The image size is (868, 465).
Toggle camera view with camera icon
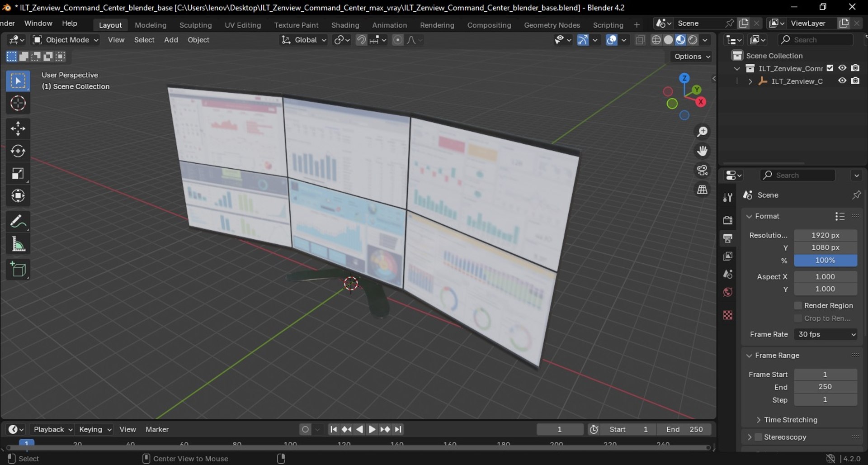coord(702,170)
